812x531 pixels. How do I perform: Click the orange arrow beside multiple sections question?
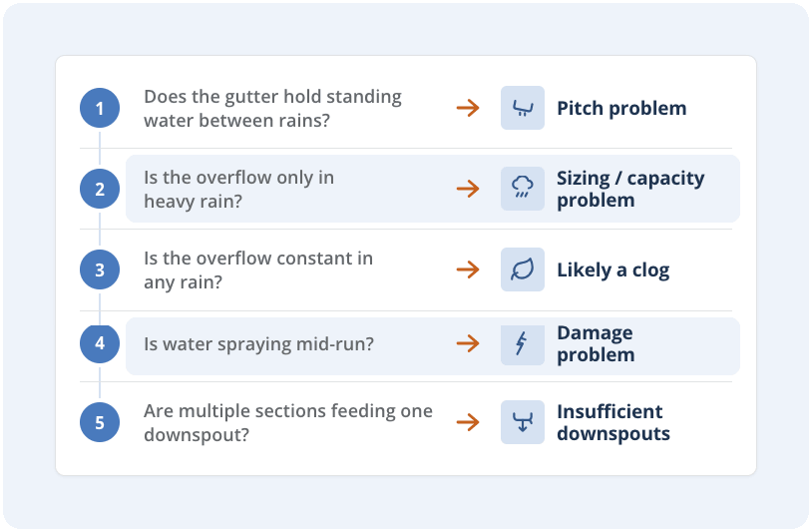(x=468, y=422)
